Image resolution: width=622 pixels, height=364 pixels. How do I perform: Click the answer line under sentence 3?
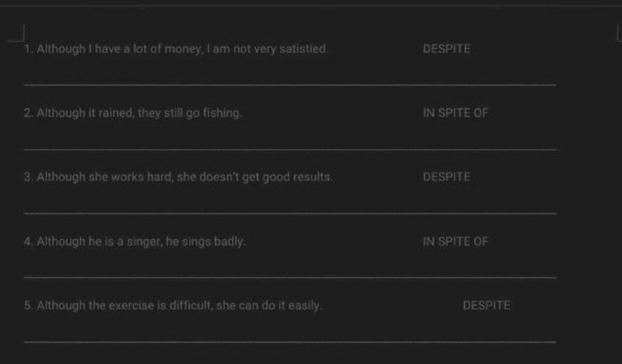pyautogui.click(x=290, y=214)
